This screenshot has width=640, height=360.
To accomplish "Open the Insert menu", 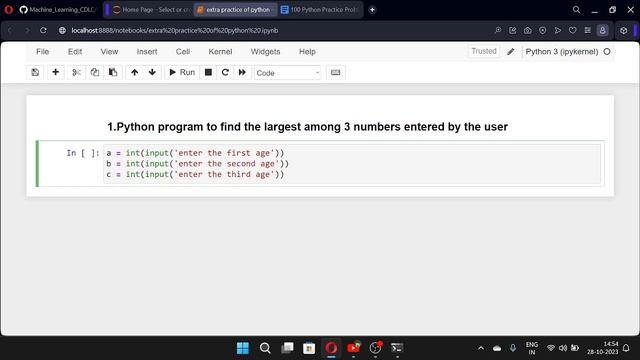I will (147, 52).
